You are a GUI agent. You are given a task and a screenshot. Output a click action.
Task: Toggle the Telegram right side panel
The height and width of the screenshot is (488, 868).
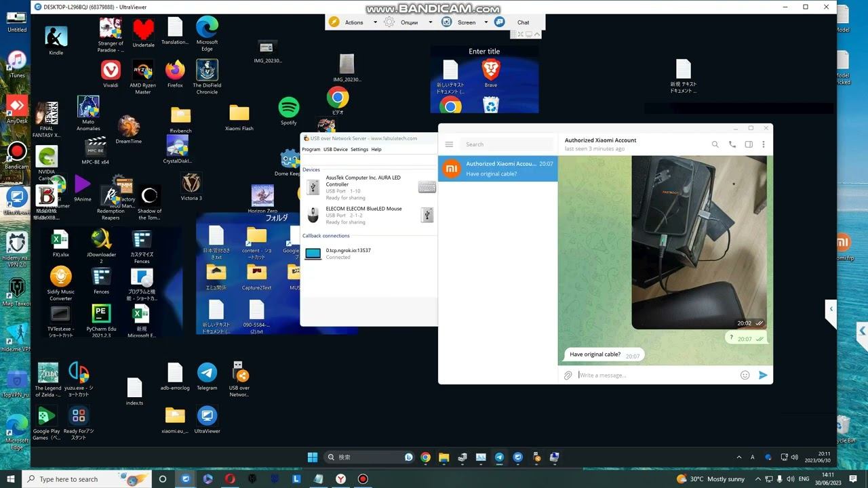coord(749,144)
